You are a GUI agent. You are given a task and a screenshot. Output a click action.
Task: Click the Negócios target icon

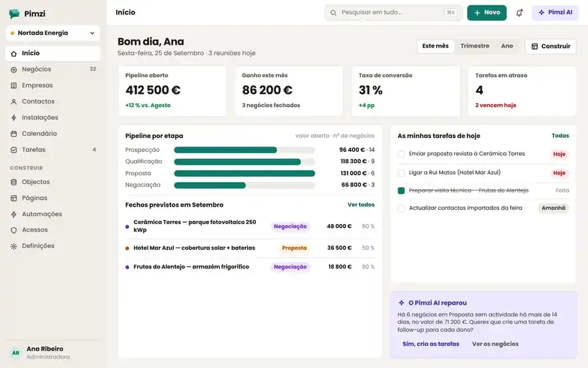click(14, 70)
